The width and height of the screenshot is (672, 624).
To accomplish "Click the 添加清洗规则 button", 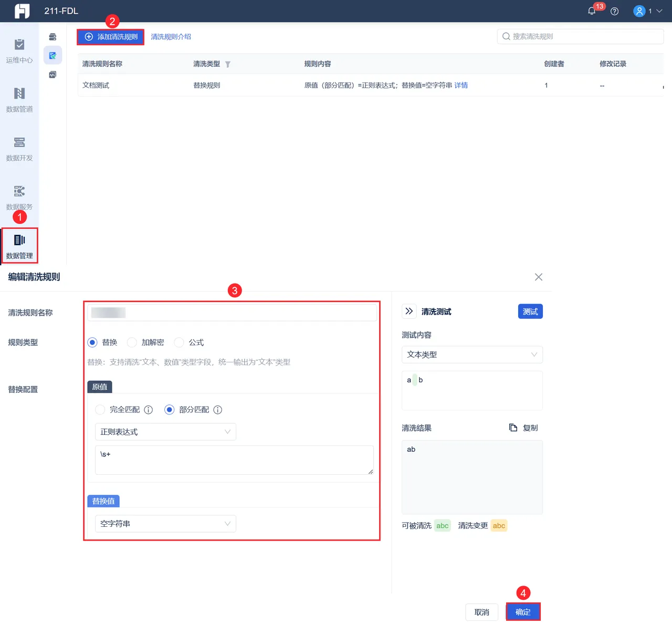I will (x=111, y=37).
